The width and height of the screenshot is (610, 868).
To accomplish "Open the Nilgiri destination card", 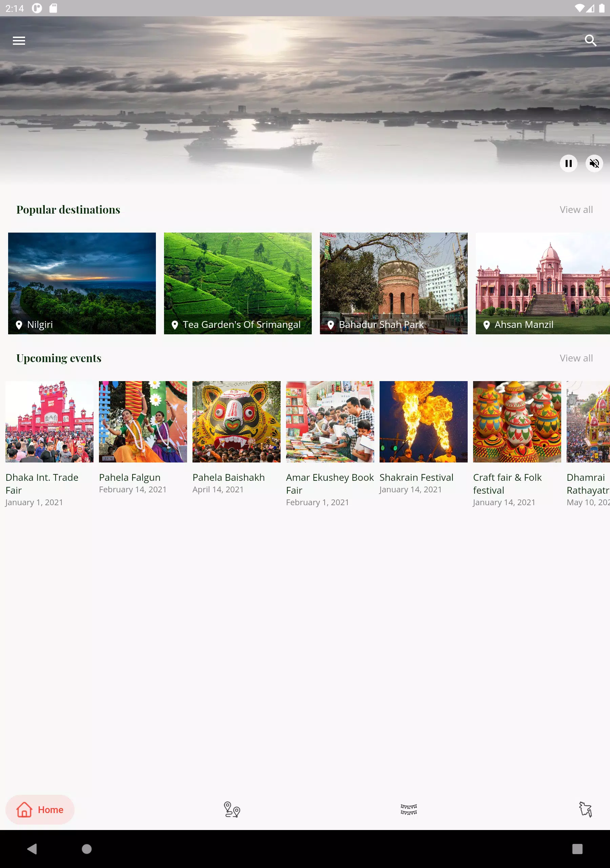I will (82, 283).
